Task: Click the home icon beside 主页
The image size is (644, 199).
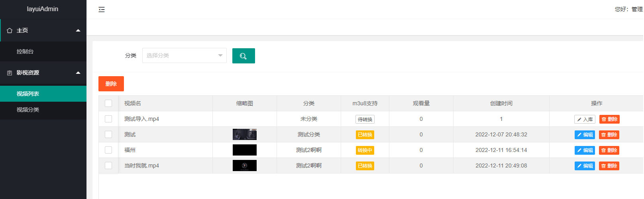Action: [10, 31]
